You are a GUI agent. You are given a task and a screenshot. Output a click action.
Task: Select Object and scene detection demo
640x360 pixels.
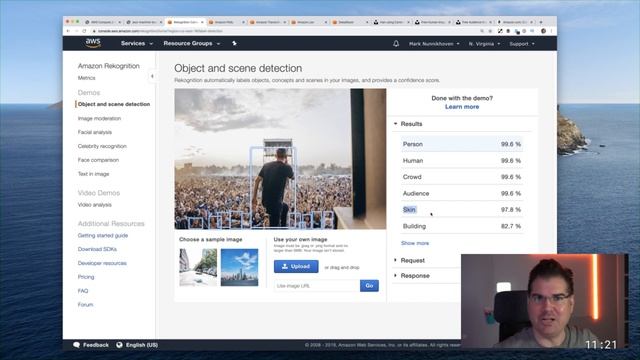coord(114,104)
